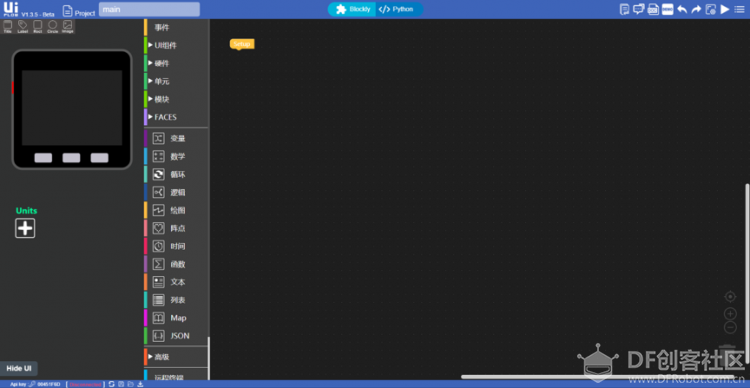Screen dimensions: 750x388
Task: Select the Rect UI element tool
Action: [37, 26]
